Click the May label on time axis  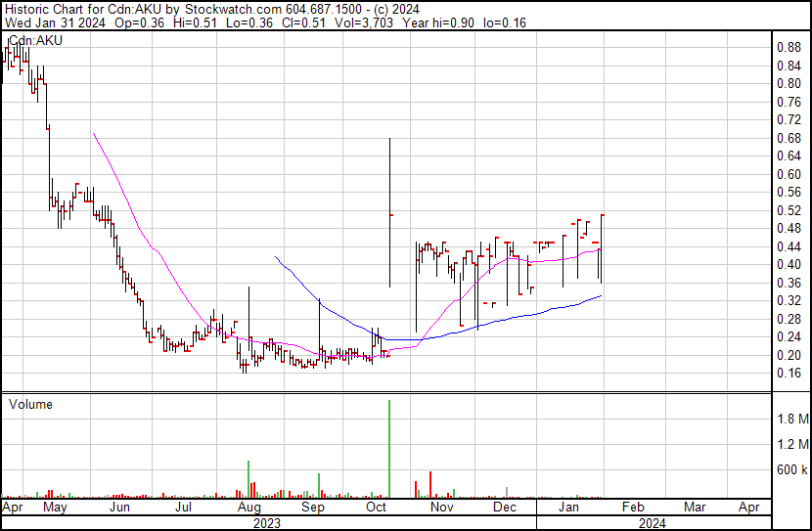click(x=55, y=509)
